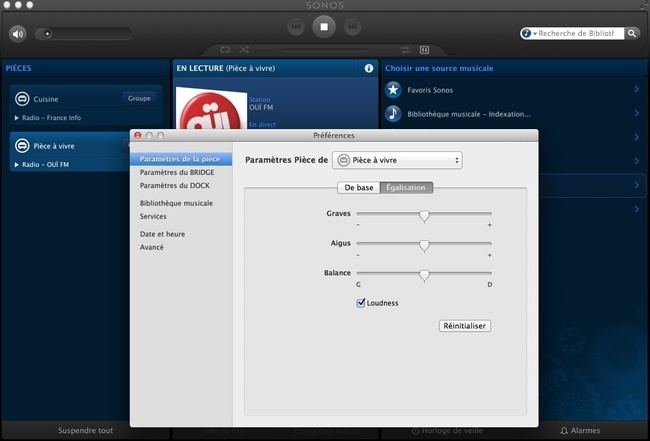Open the info icon in En lecture header
This screenshot has width=650, height=441.
369,68
